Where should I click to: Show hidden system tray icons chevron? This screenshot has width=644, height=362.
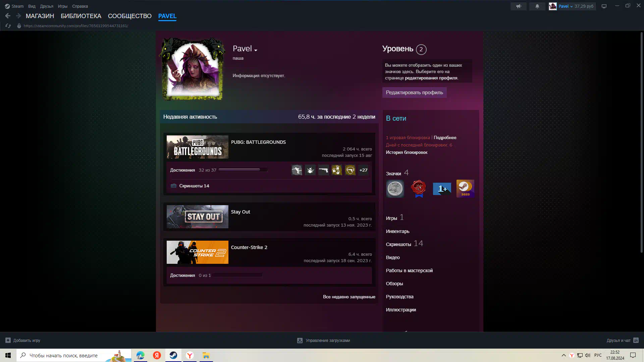[564, 355]
